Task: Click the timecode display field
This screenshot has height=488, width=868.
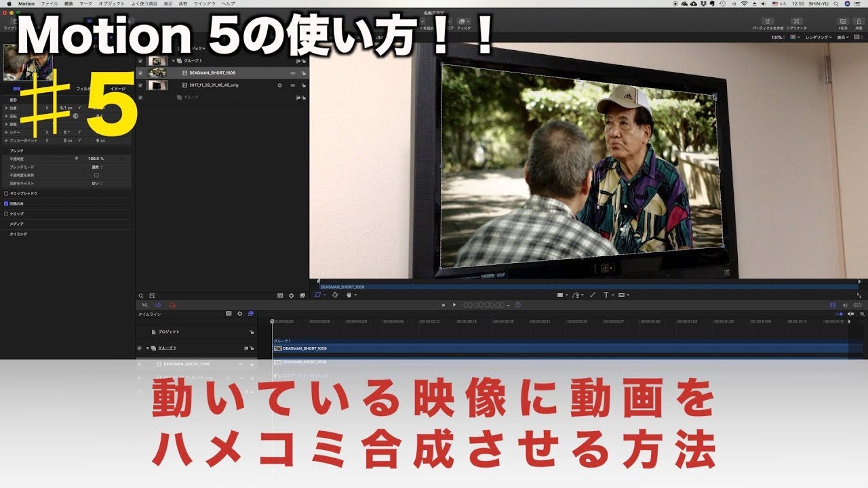Action: click(x=485, y=305)
